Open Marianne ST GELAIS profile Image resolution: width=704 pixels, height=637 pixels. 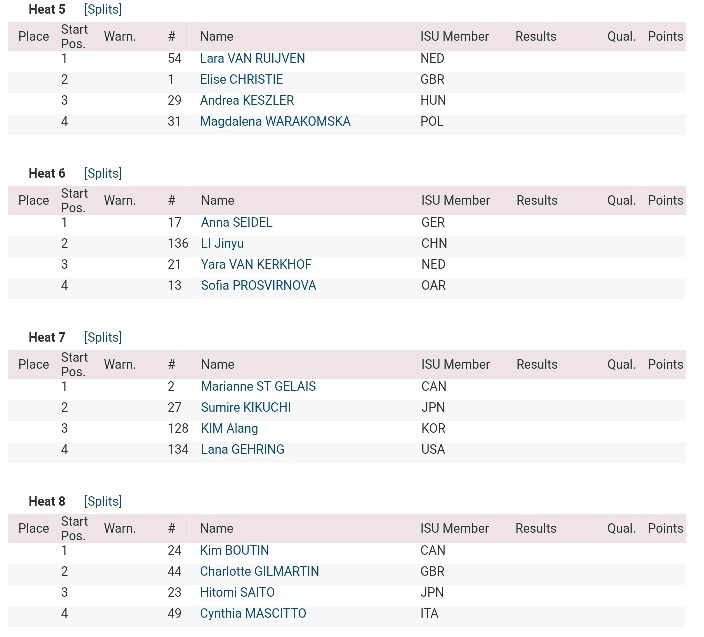click(259, 386)
